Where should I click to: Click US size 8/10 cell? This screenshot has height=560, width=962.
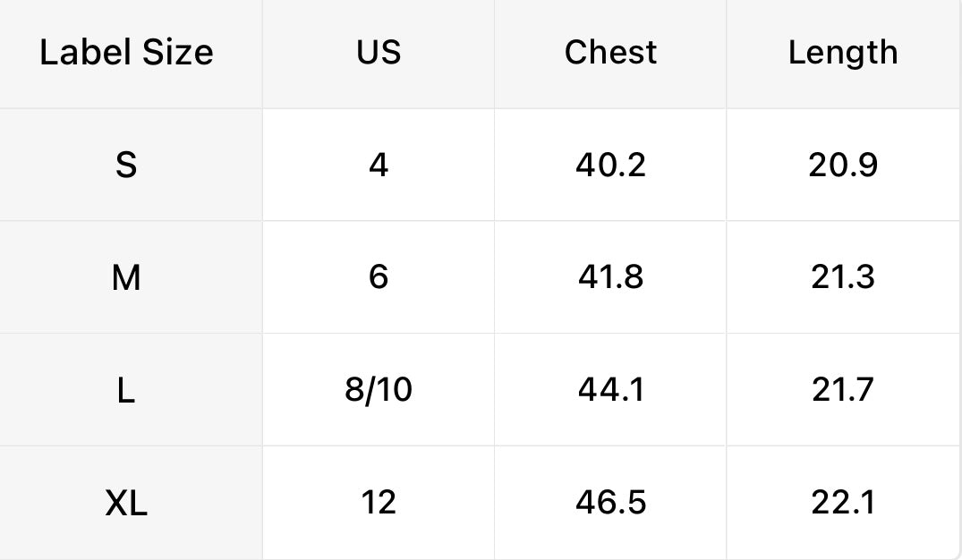[x=379, y=390]
